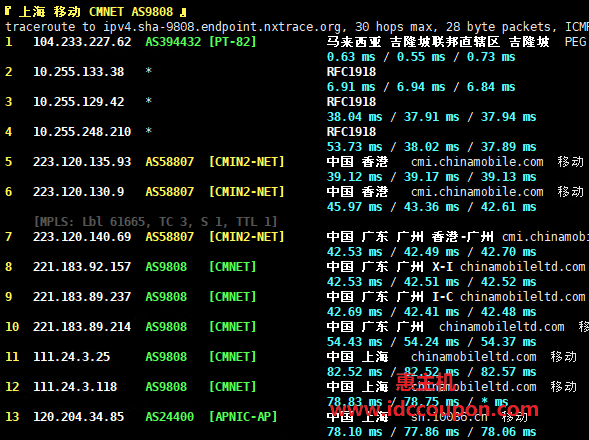589x440 pixels.
Task: Click the IP address 111.24.3.118
Action: (x=75, y=387)
